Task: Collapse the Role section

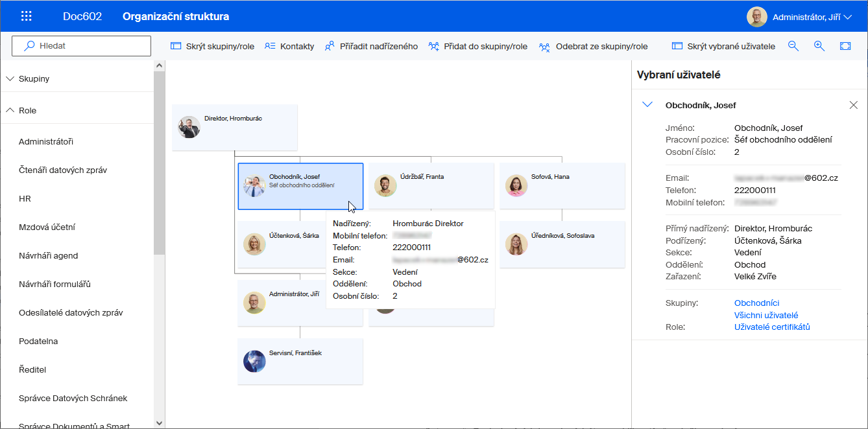Action: [x=77, y=110]
